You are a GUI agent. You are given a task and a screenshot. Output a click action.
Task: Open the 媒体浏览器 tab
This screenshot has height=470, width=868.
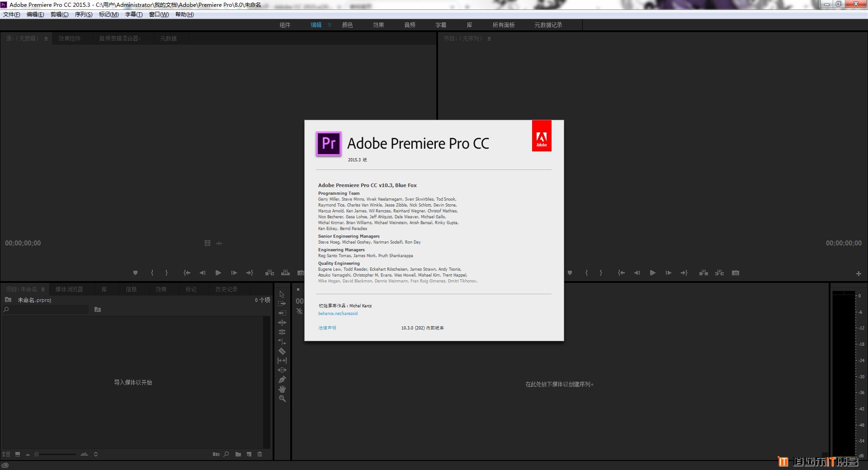pos(69,289)
